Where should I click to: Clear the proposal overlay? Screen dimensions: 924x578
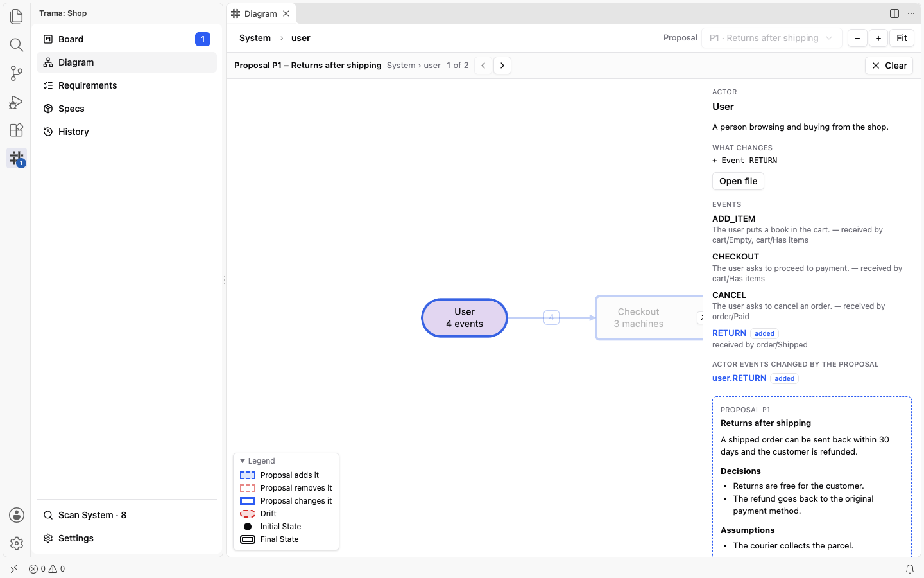889,66
